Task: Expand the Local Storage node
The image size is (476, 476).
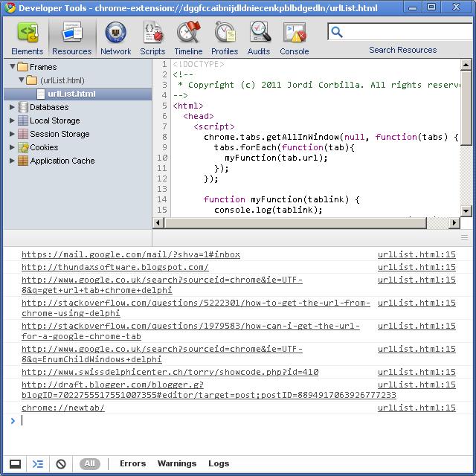Action: coord(12,120)
